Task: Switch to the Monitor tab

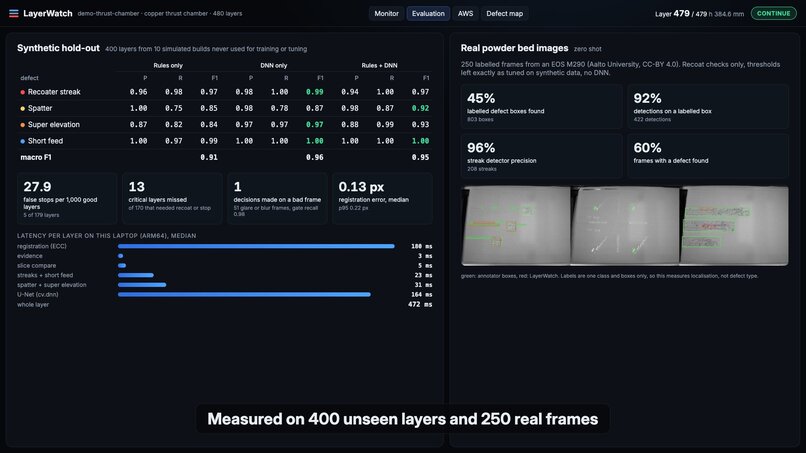Action: [386, 13]
